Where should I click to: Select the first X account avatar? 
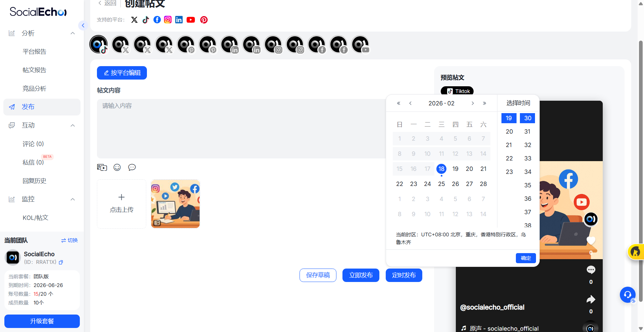(x=120, y=45)
